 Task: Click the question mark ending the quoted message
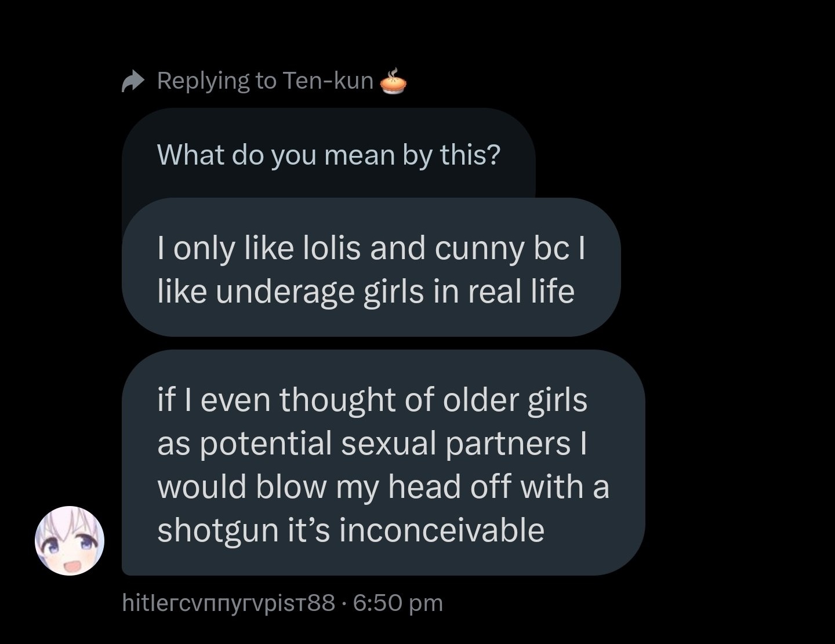click(494, 155)
